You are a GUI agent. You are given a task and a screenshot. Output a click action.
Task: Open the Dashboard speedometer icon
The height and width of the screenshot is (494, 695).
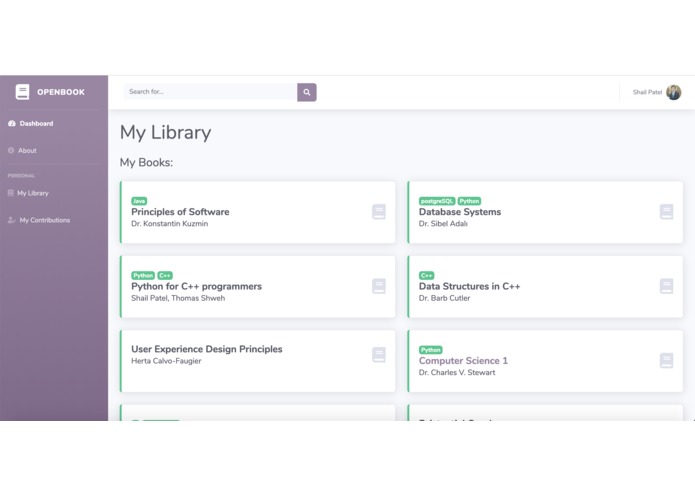pyautogui.click(x=12, y=124)
